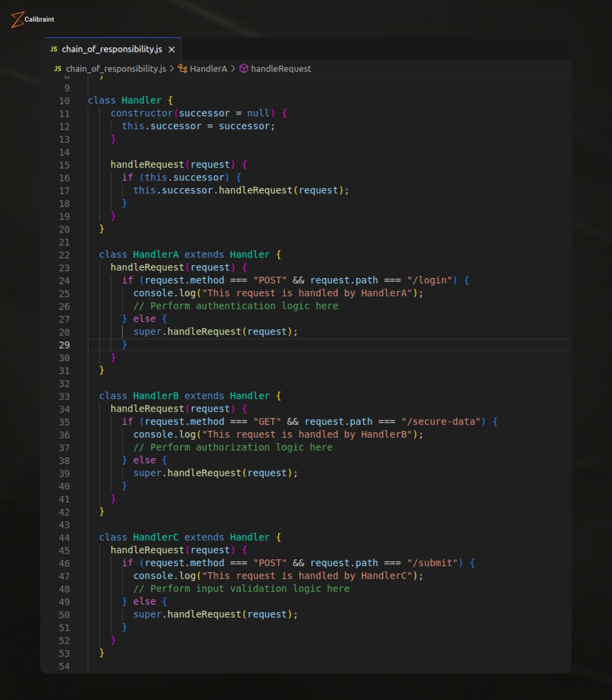Click line number 29 in the gutter
The height and width of the screenshot is (700, 612).
[65, 345]
